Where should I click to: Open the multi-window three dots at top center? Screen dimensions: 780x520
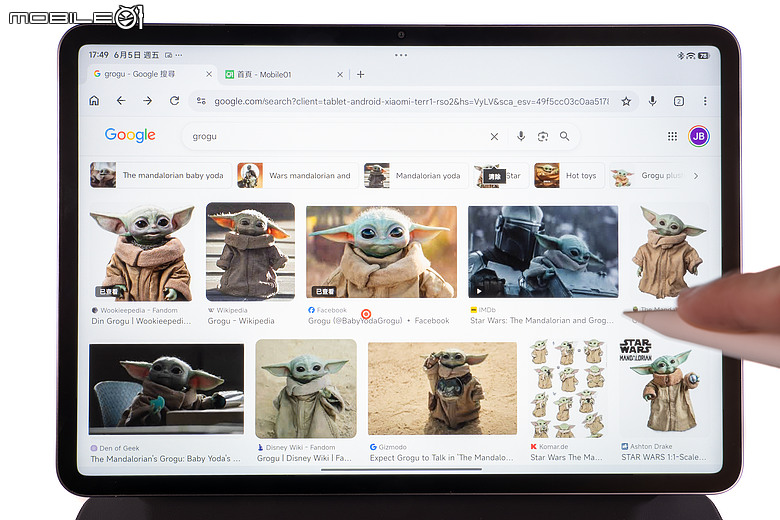point(401,55)
